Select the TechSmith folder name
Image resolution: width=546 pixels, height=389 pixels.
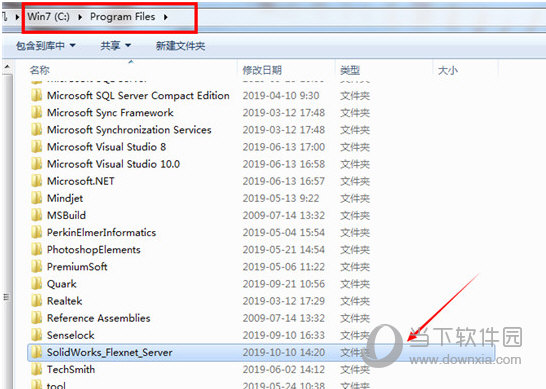coord(71,369)
